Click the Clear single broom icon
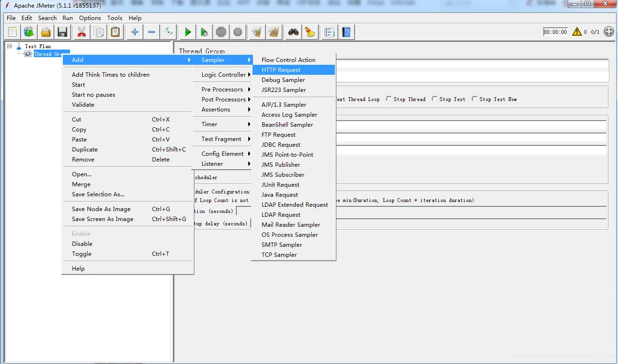618x364 pixels. coord(257,32)
